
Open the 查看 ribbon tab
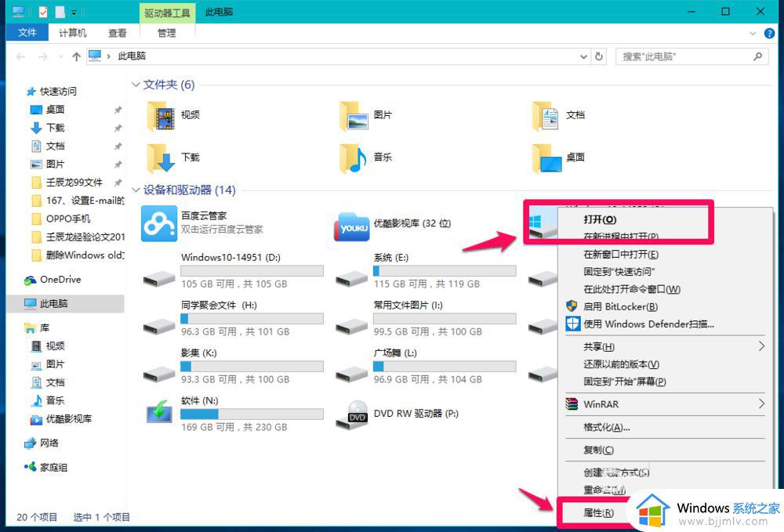tap(118, 33)
